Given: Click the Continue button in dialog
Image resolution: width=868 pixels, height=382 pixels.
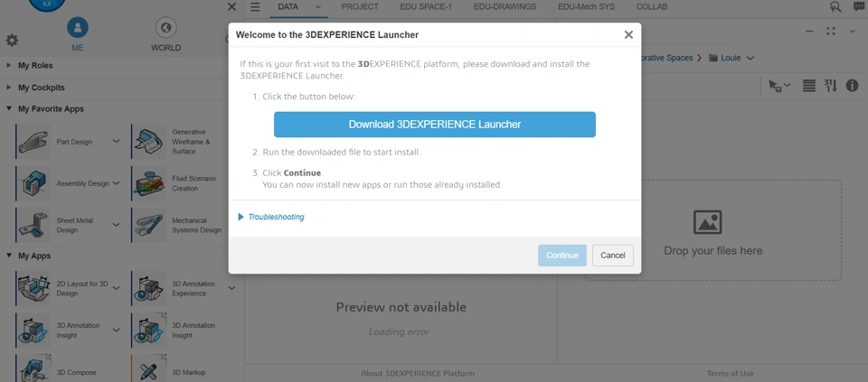Looking at the screenshot, I should [x=561, y=256].
